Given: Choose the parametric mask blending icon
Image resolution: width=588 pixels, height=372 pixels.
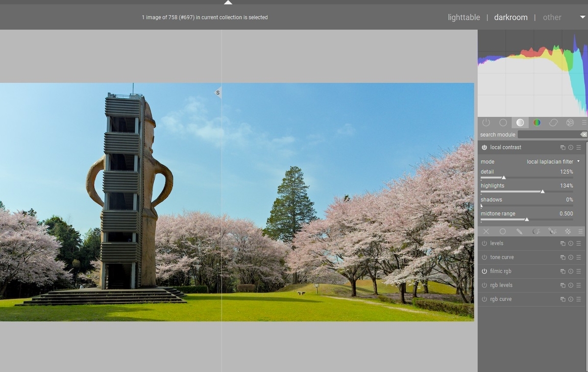Looking at the screenshot, I should [x=537, y=231].
